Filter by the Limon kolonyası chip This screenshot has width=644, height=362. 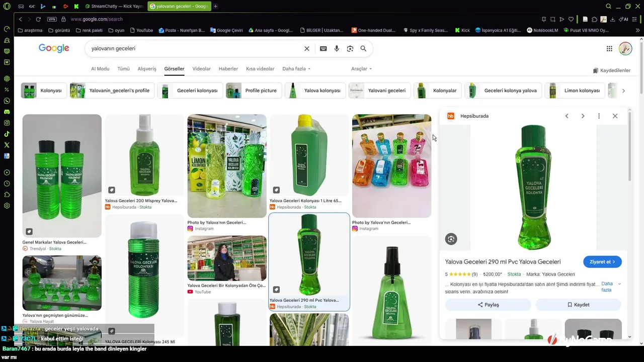pos(575,90)
